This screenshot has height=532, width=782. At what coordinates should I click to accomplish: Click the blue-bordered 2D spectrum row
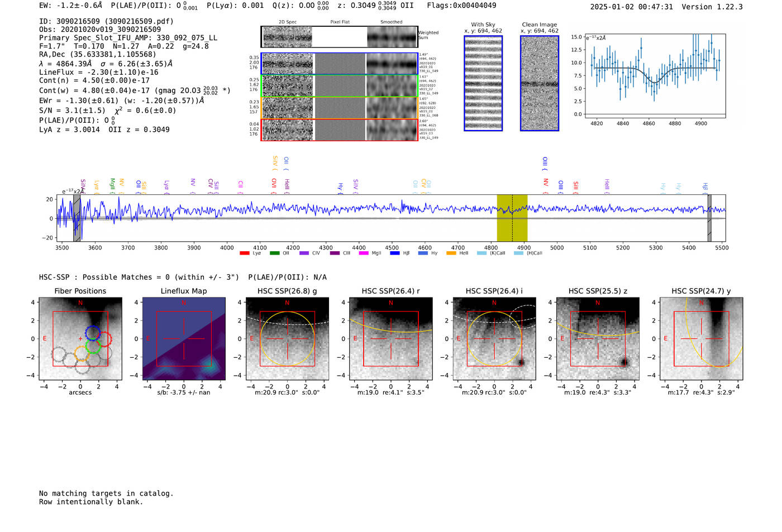(x=340, y=64)
